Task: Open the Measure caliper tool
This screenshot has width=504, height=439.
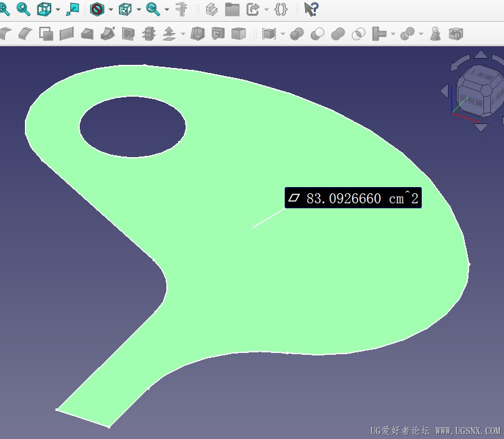Action: coord(182,9)
